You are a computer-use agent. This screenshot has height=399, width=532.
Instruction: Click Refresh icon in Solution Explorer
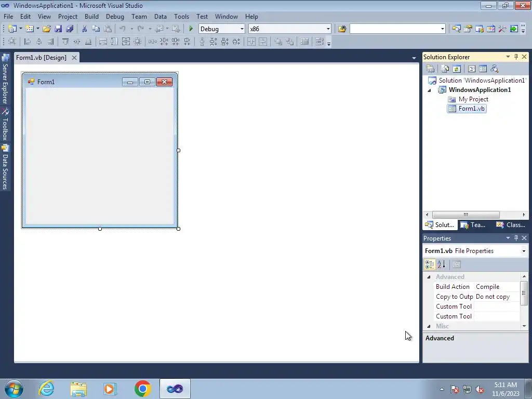(x=457, y=69)
